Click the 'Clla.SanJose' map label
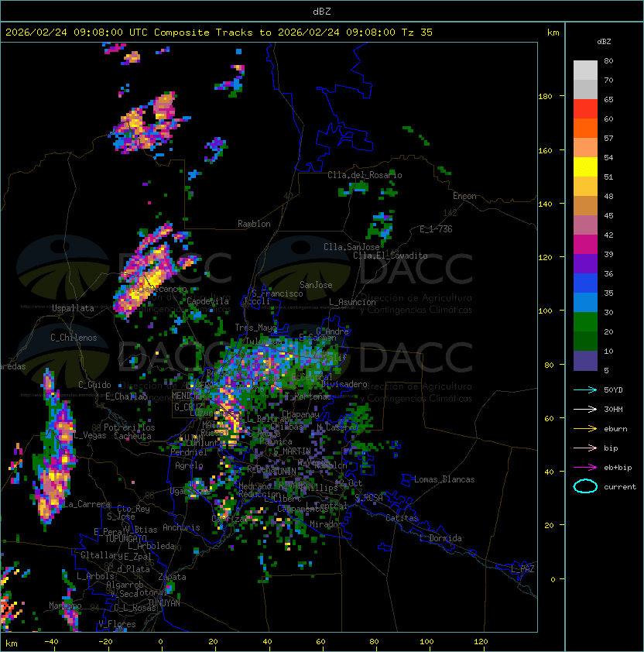 pyautogui.click(x=351, y=247)
